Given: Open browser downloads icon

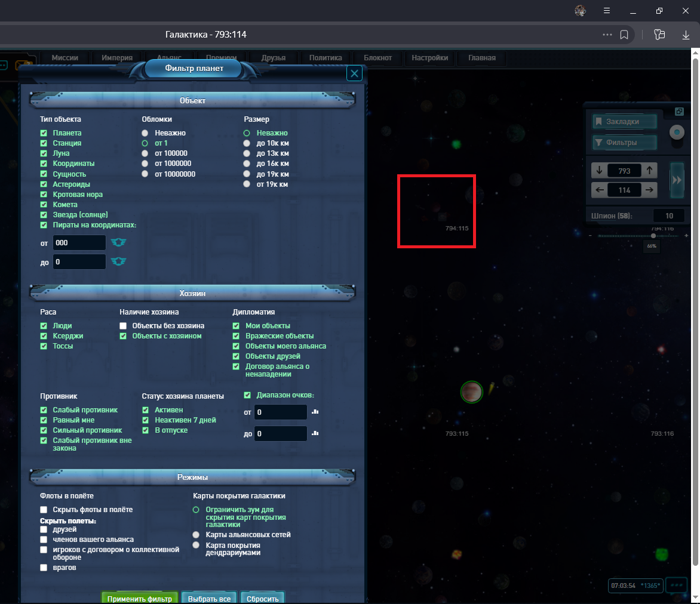Looking at the screenshot, I should (x=686, y=35).
